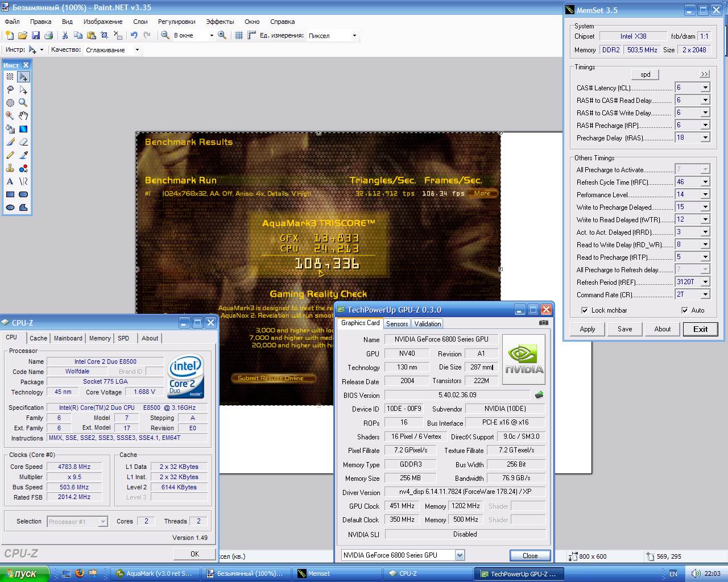
Task: Select the Eraser tool
Action: pos(23,142)
